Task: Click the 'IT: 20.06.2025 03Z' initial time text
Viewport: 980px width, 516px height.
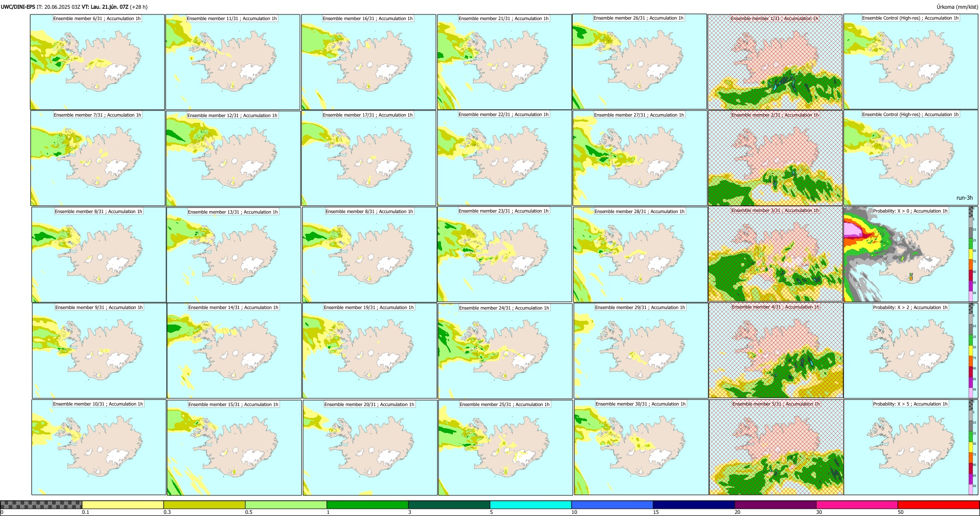Action: coord(59,7)
